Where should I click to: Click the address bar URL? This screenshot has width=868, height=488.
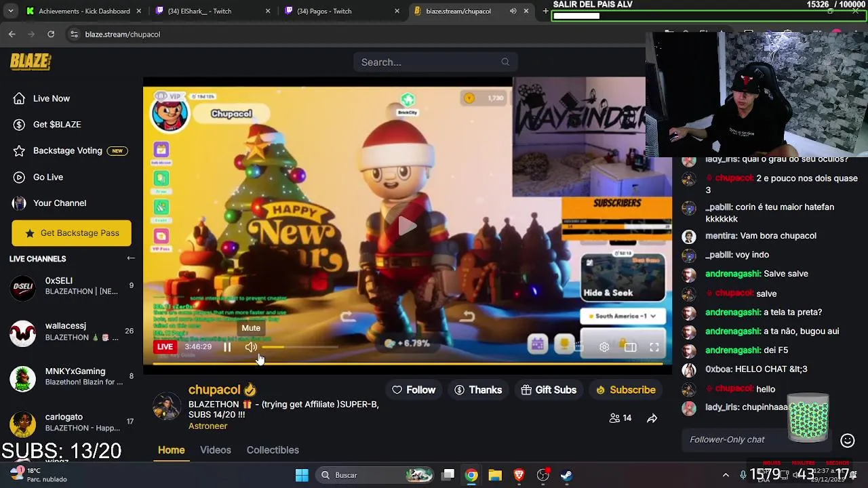tap(123, 34)
